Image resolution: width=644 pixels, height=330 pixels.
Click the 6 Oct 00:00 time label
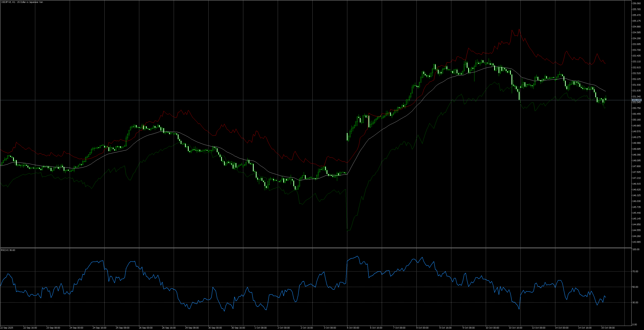(353, 328)
